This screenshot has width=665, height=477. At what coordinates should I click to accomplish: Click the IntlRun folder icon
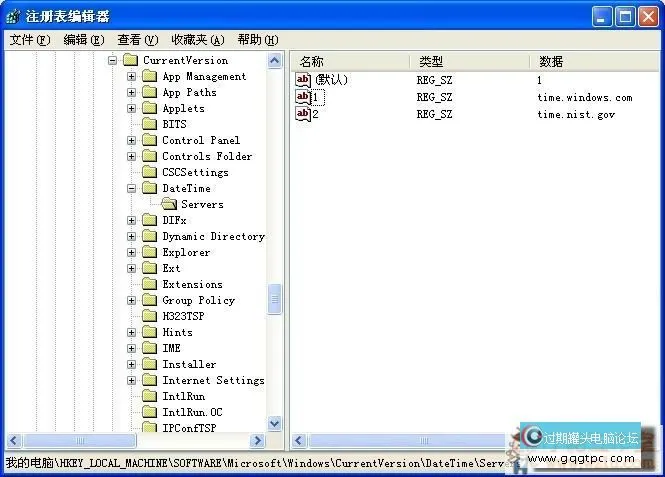point(149,396)
